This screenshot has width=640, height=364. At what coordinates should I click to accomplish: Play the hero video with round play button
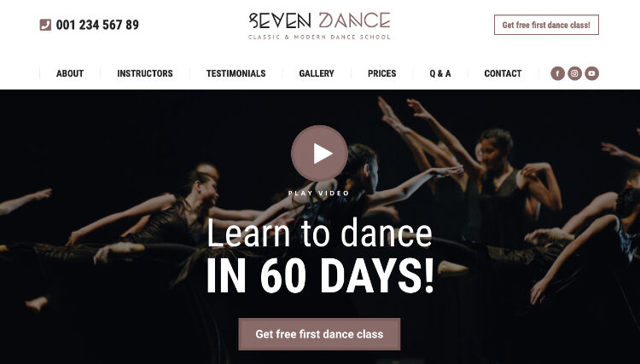pos(320,153)
